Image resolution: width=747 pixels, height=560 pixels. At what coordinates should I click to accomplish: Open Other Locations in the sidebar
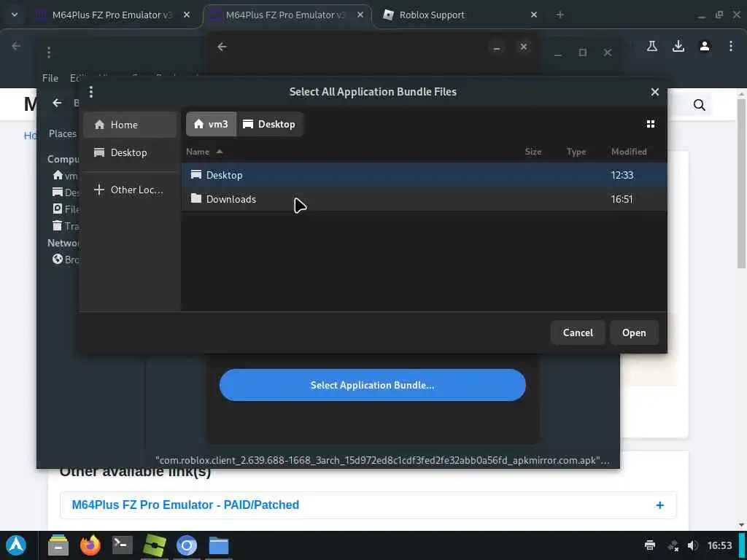tap(130, 190)
